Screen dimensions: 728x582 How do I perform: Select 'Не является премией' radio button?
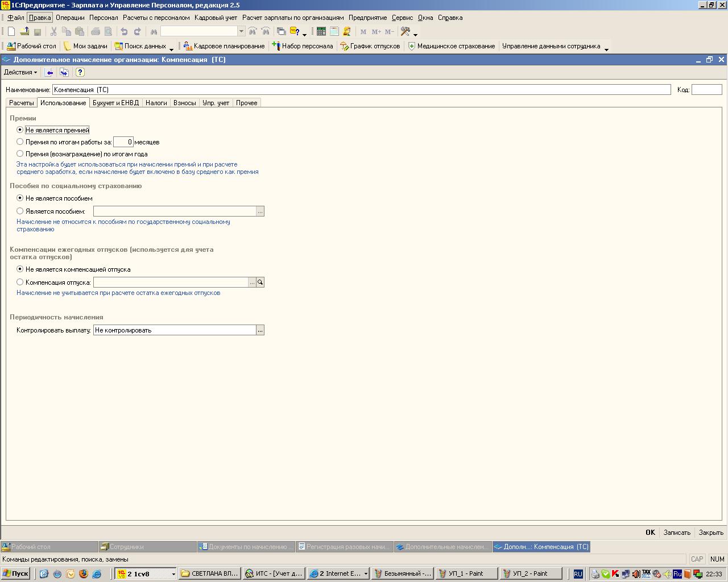pyautogui.click(x=20, y=130)
